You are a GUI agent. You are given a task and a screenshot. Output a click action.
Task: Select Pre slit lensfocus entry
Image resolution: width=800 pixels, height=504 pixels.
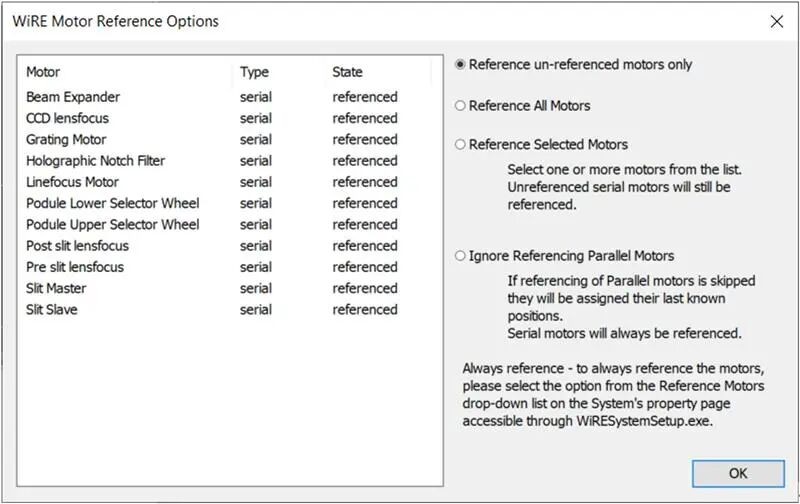75,267
